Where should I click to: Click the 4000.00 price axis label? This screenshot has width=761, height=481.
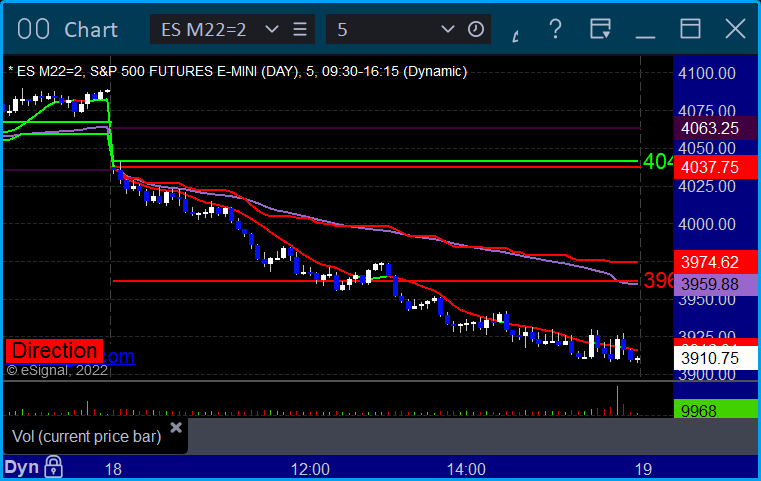point(707,224)
